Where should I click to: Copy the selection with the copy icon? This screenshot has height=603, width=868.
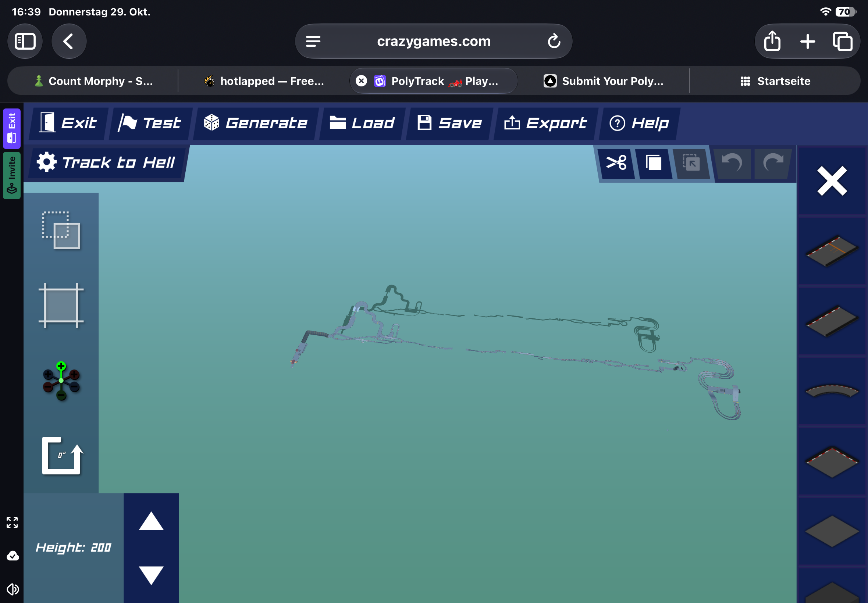pos(654,163)
